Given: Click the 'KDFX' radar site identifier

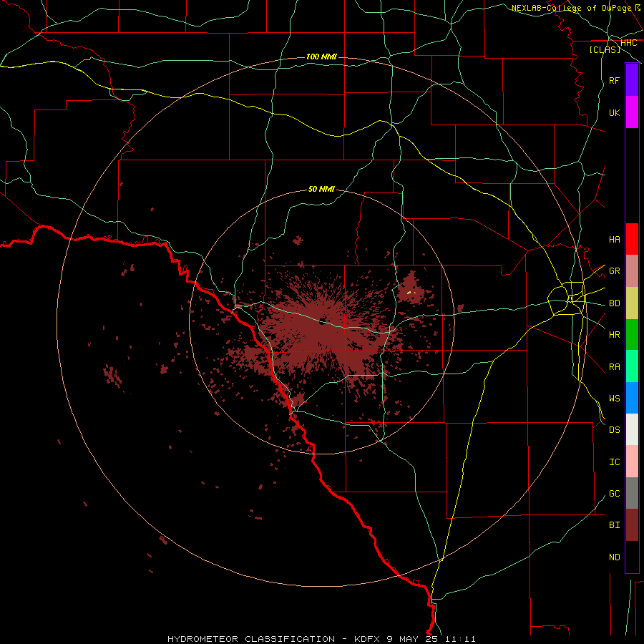Looking at the screenshot, I should [367, 639].
